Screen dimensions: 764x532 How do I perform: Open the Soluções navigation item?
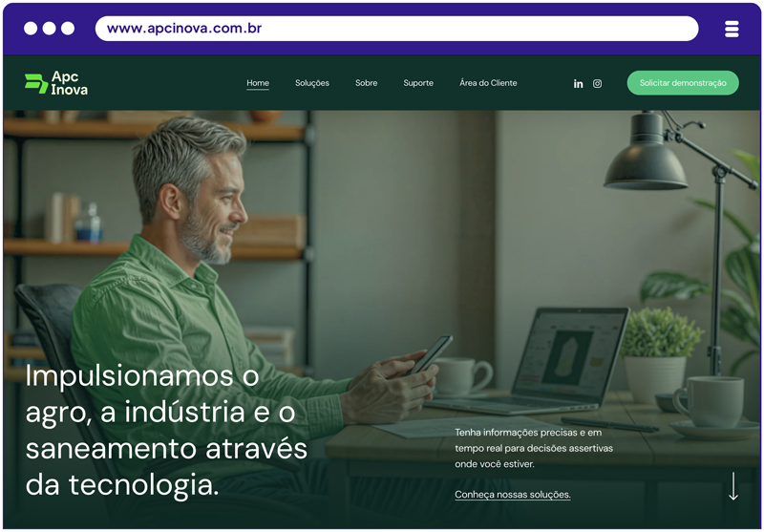click(x=312, y=83)
